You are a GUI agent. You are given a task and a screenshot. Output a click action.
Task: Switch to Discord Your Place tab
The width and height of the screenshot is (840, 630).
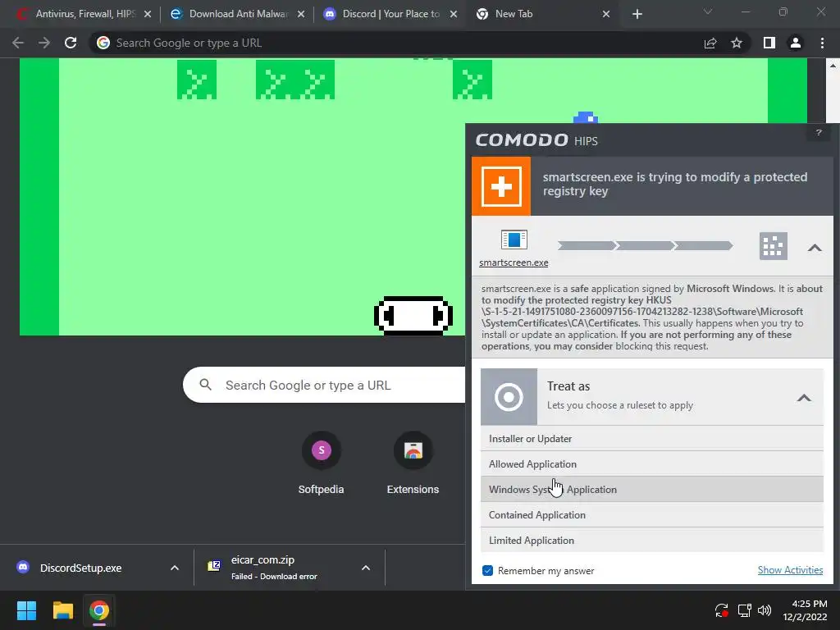tap(388, 14)
